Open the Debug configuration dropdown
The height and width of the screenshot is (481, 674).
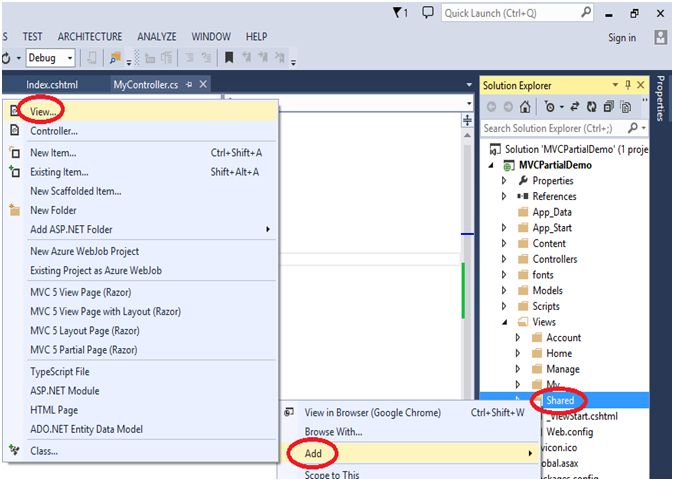point(51,58)
